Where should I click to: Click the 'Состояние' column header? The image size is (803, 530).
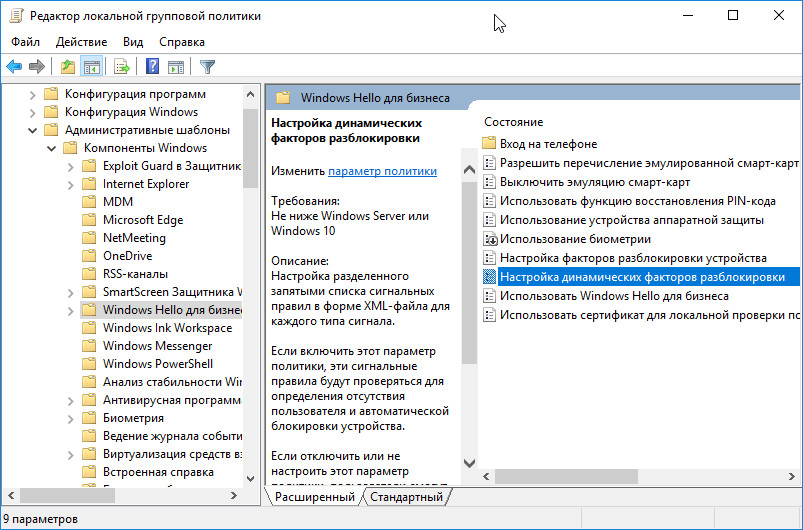513,121
